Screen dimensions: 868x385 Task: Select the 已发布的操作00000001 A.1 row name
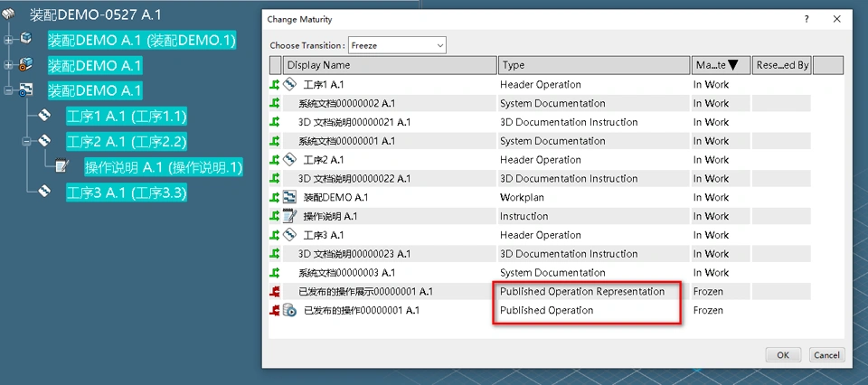click(x=362, y=310)
